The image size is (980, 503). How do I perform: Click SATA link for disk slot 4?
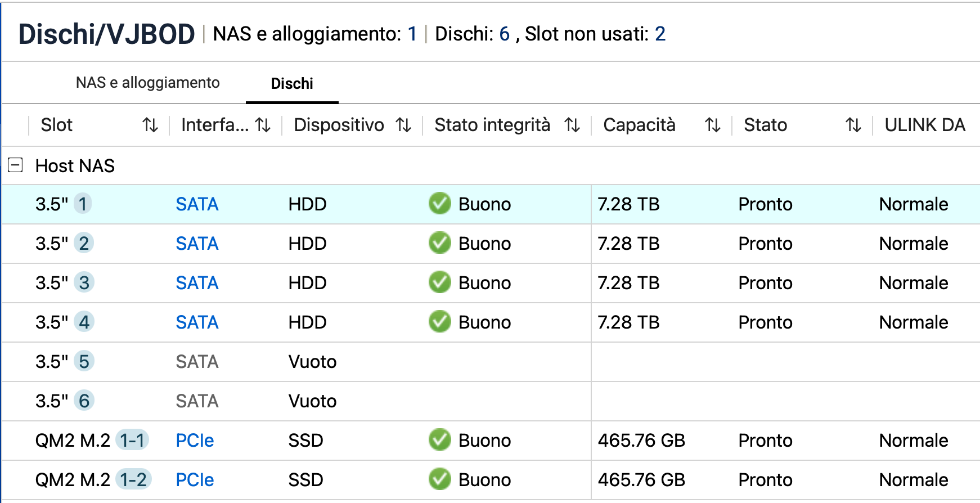coord(197,322)
